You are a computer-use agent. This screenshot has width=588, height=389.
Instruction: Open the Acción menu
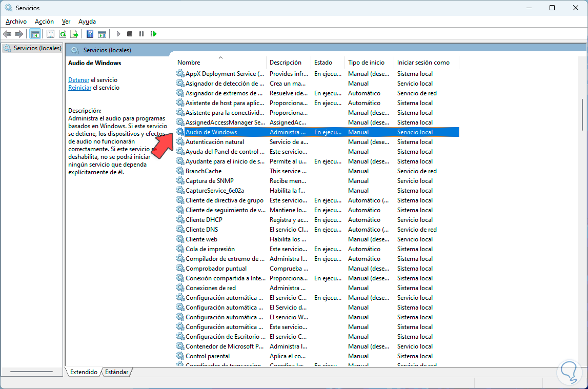(x=44, y=22)
